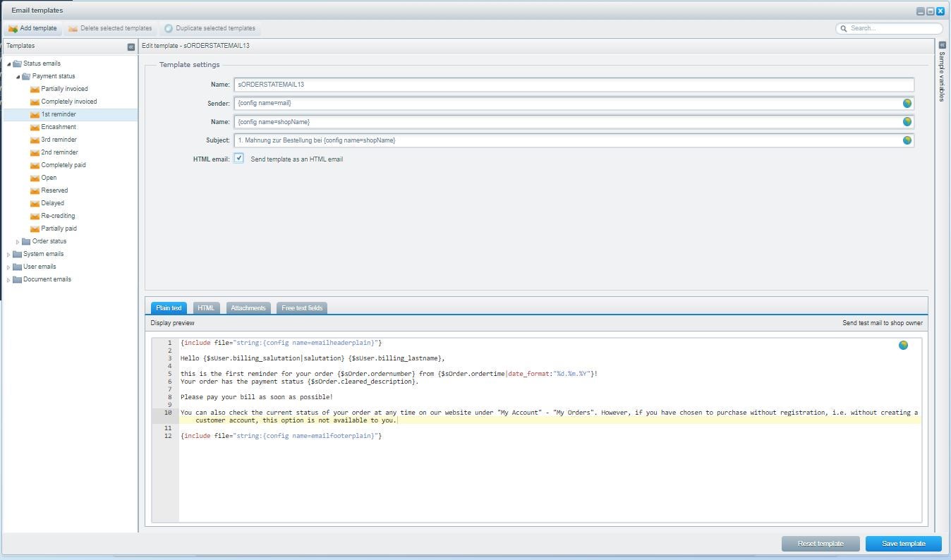Open translation globe for shopName Name field
Screen dimensions: 951x560
coord(907,122)
